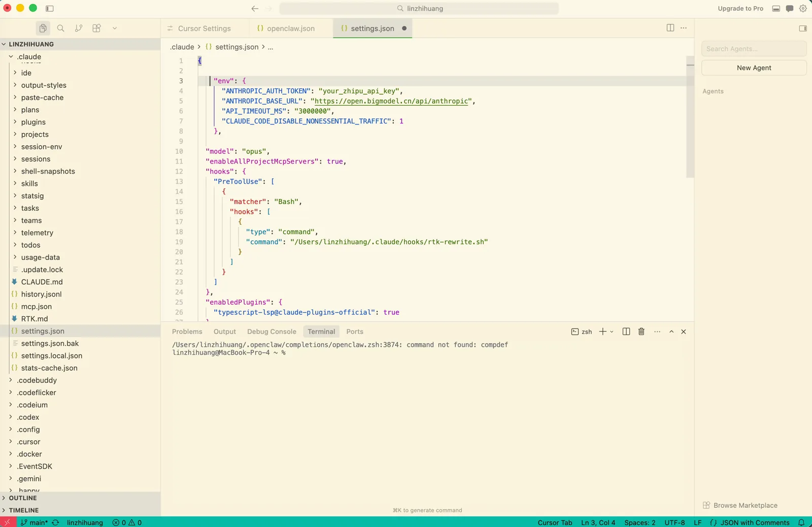
Task: Toggle the bottom panel layout icon
Action: [x=776, y=9]
